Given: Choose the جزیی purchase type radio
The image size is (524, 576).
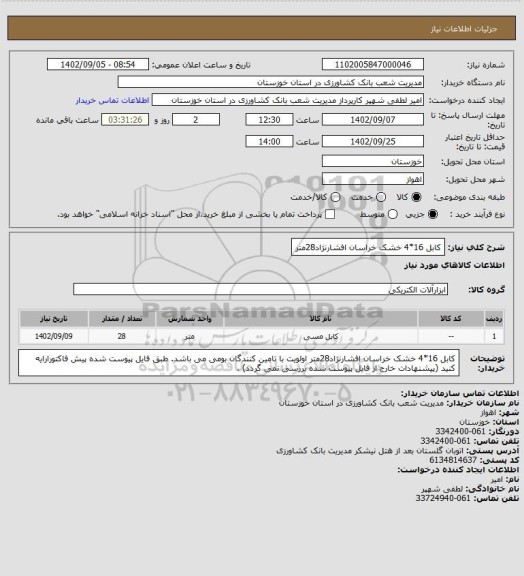Looking at the screenshot, I should pyautogui.click(x=434, y=214).
